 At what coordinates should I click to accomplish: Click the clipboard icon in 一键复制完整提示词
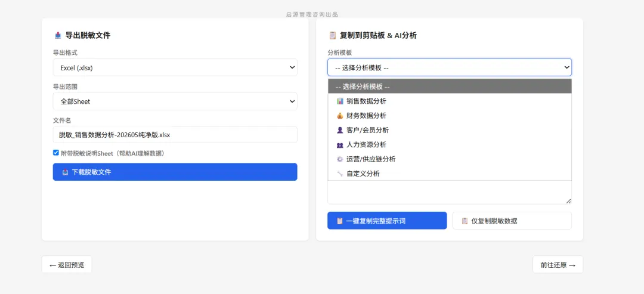[x=340, y=221]
